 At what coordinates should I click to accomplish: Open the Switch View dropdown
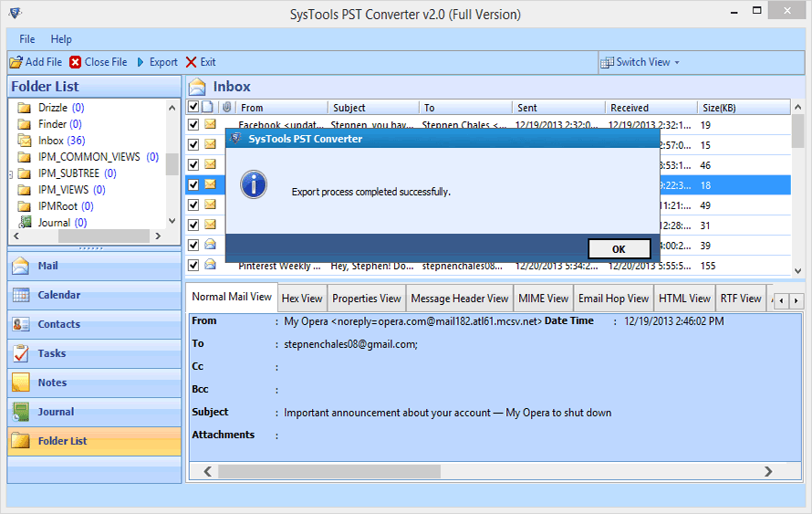(x=640, y=62)
